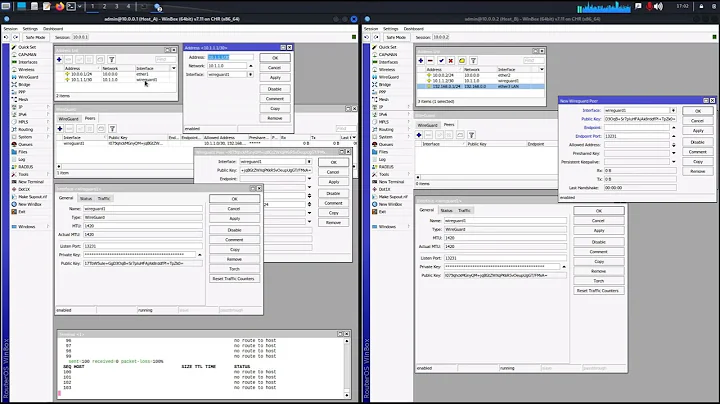Click yellow comment icon in Host_B Address List
This screenshot has height=404, width=720.
pos(462,61)
